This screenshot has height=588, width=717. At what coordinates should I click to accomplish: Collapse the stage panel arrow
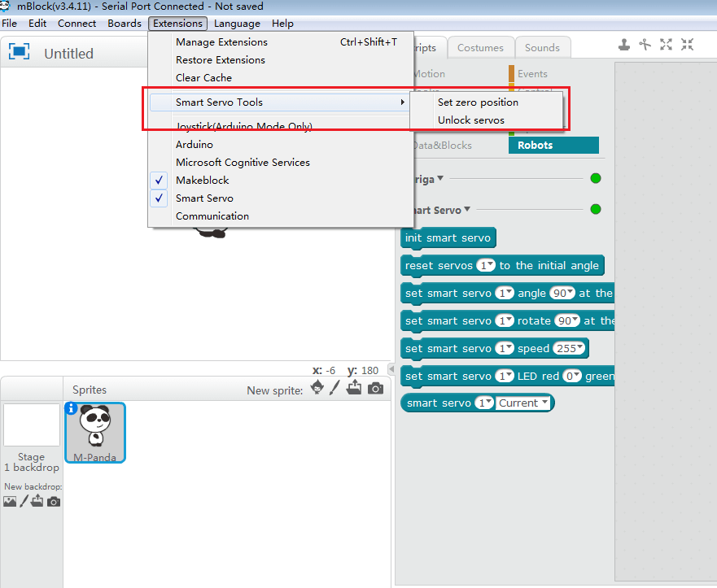[x=391, y=368]
